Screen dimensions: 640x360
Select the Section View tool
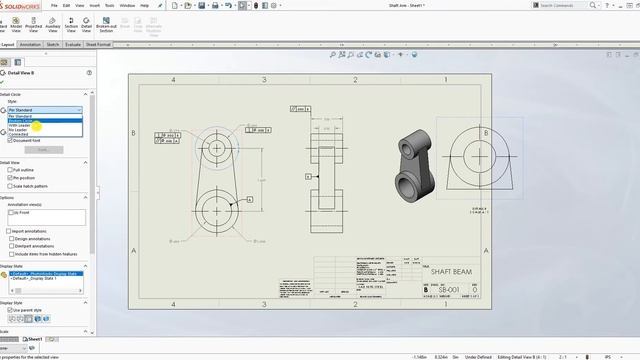pos(71,24)
